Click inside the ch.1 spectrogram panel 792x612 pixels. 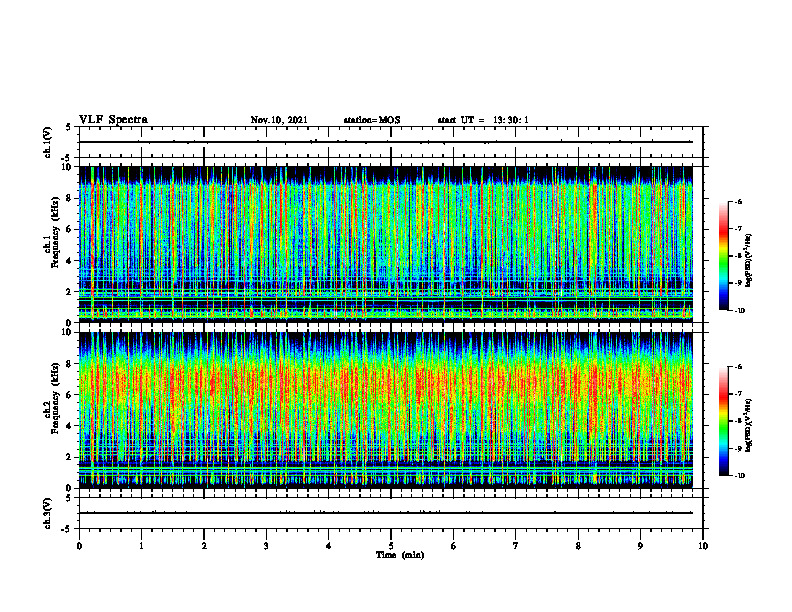[385, 244]
